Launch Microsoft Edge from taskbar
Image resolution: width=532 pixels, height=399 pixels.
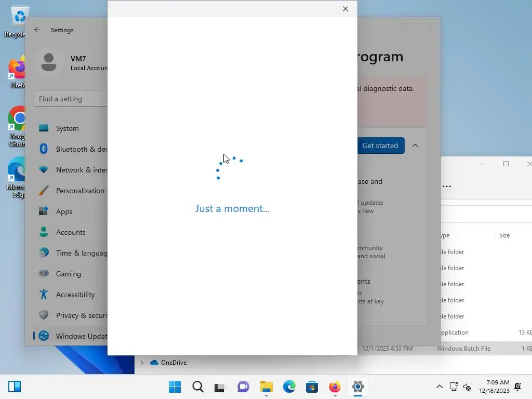pos(289,387)
